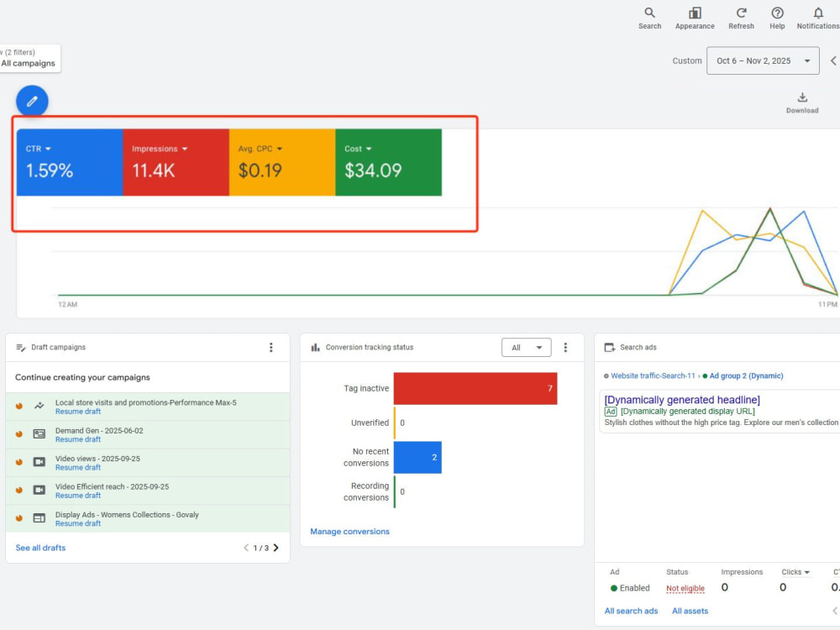
Task: Click the Conversion tracking status bar-chart icon
Action: click(316, 348)
